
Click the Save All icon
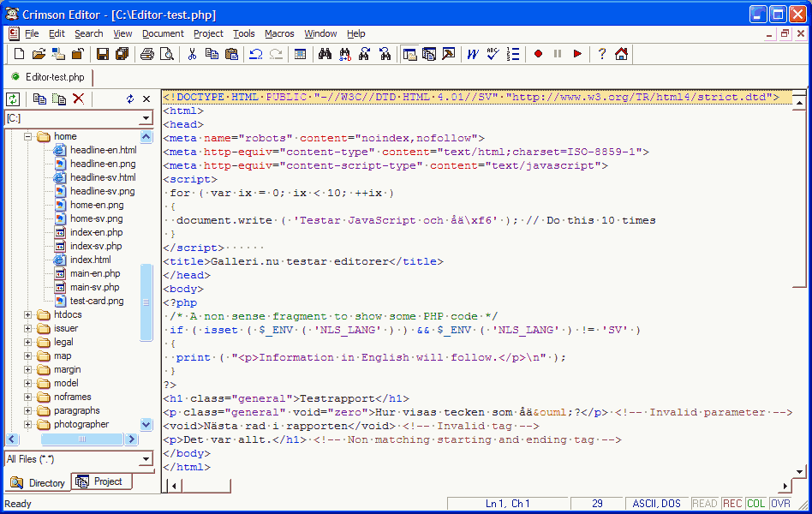122,54
